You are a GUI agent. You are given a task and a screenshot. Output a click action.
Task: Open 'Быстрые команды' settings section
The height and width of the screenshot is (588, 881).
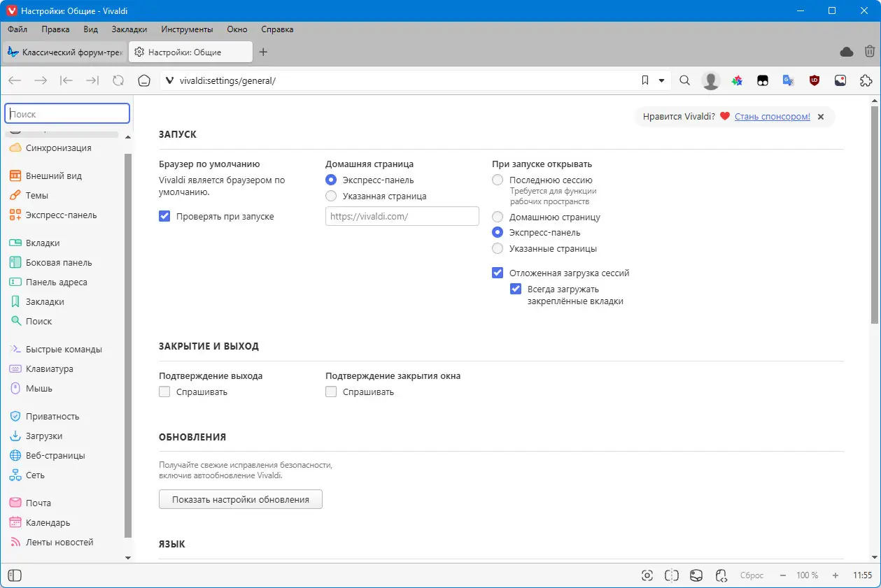point(63,350)
